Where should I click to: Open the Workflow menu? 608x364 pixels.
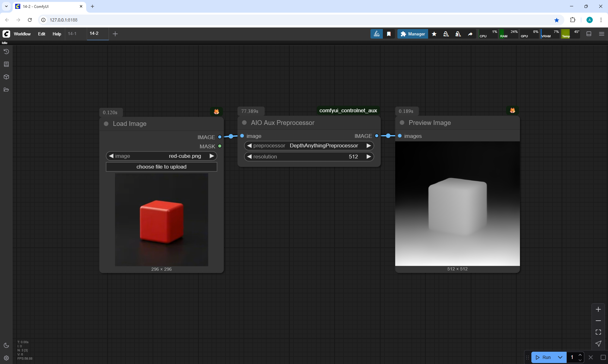pos(22,34)
